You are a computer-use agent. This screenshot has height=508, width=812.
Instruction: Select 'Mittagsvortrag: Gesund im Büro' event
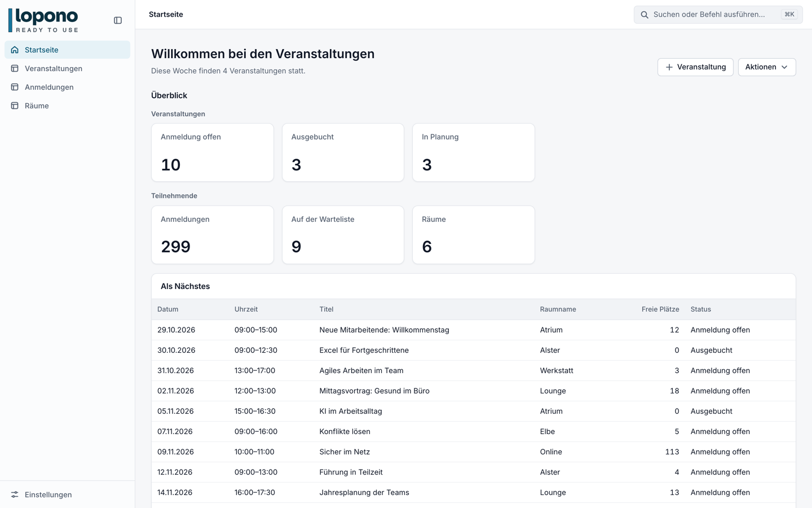(374, 391)
